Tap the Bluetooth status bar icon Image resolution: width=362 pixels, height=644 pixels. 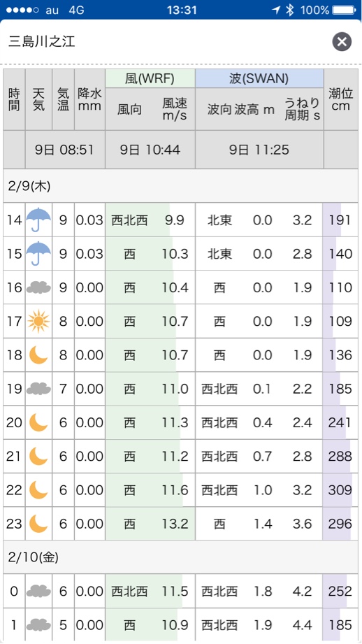coord(290,10)
